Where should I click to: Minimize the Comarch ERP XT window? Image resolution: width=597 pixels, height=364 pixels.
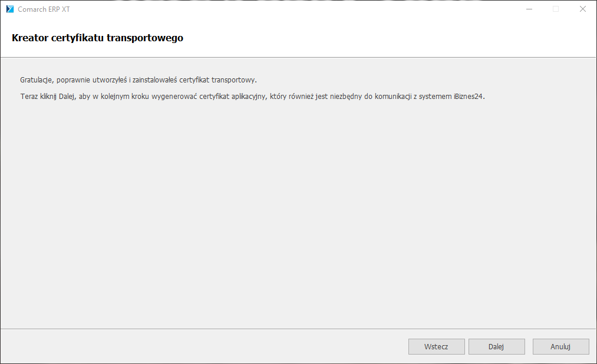point(529,9)
